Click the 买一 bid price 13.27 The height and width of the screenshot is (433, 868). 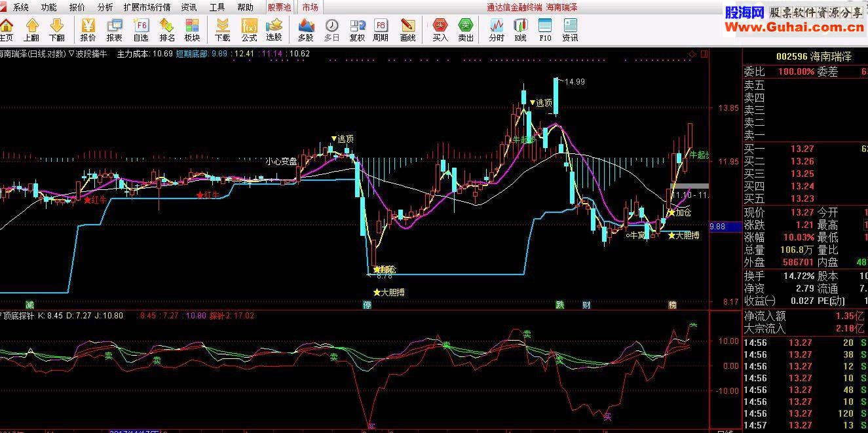801,149
